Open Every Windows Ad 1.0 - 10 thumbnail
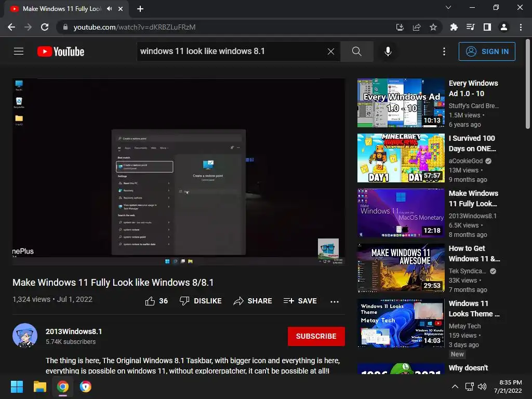The width and height of the screenshot is (532, 399). 401,103
